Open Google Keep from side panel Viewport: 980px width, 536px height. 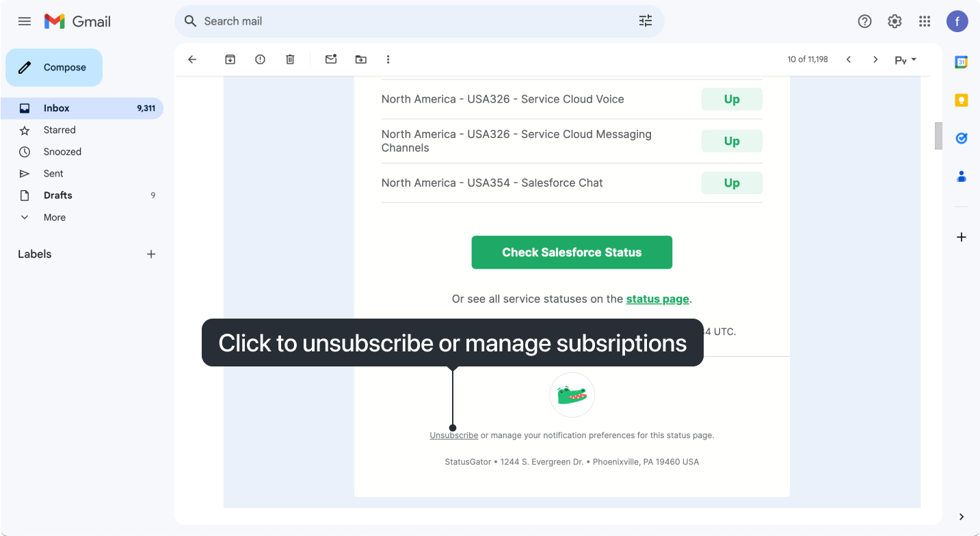click(x=961, y=100)
